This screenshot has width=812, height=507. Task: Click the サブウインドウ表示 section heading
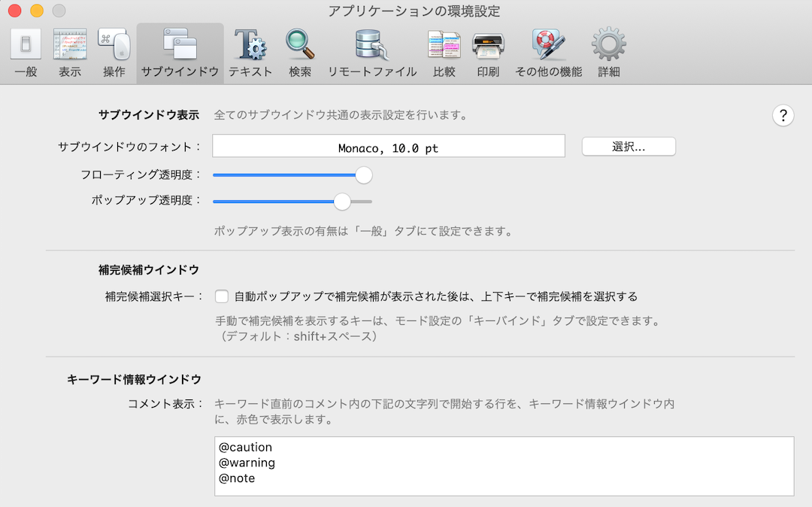149,115
